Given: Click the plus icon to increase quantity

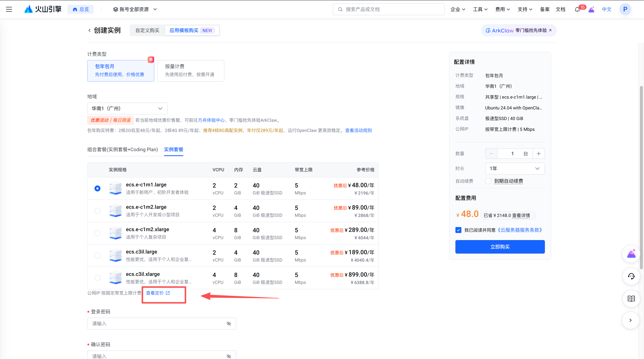Looking at the screenshot, I should point(539,154).
